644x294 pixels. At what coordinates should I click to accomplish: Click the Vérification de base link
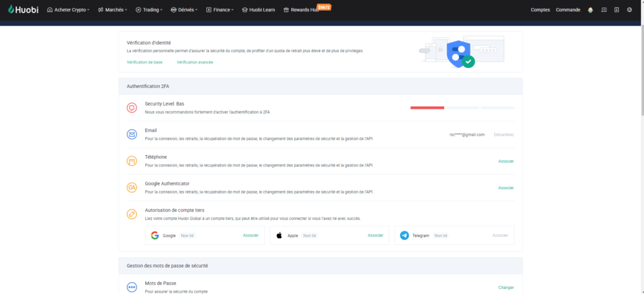click(x=144, y=62)
